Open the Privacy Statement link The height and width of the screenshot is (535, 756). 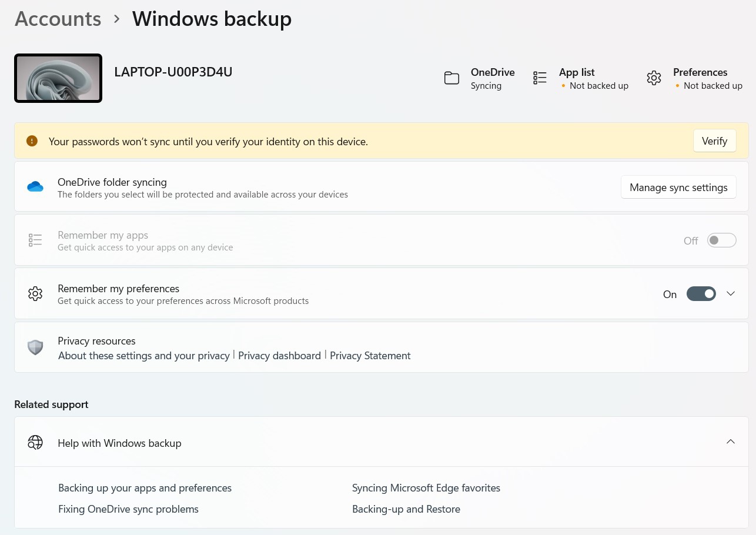370,356
